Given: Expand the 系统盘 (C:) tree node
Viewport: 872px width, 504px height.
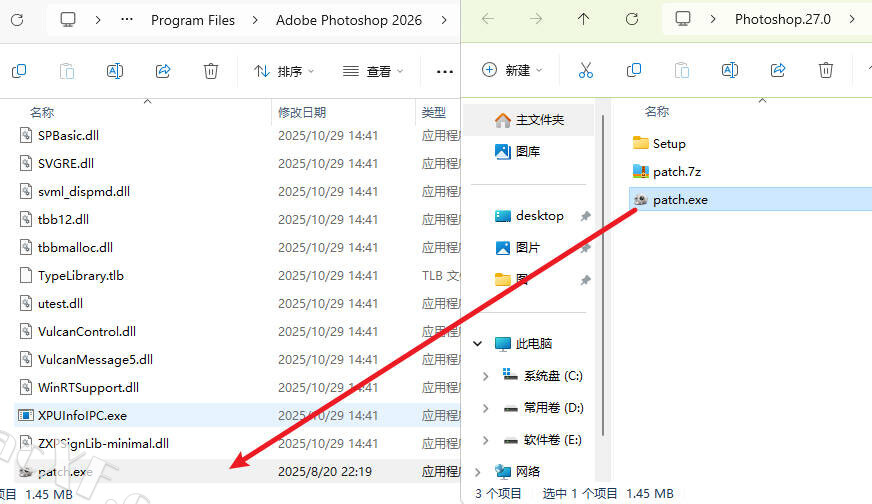Looking at the screenshot, I should (486, 376).
